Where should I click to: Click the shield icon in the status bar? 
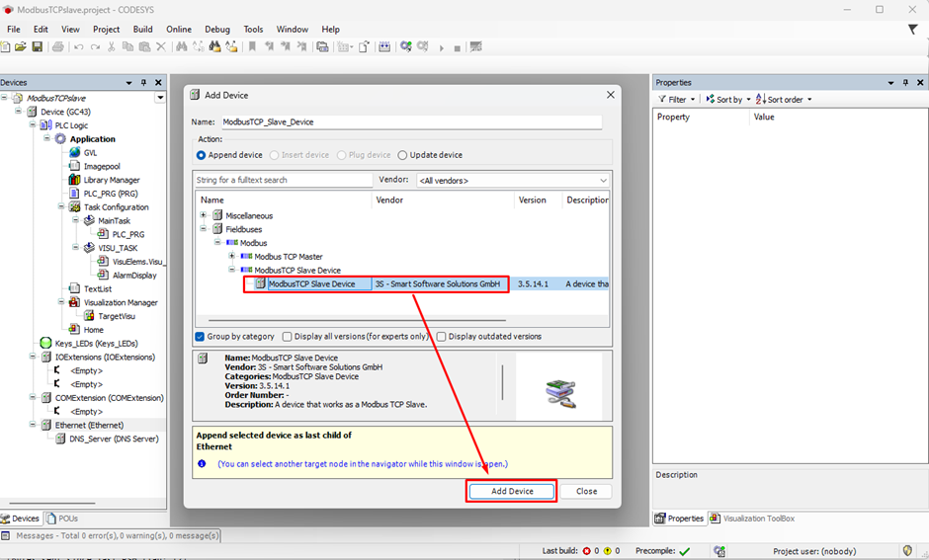907,550
